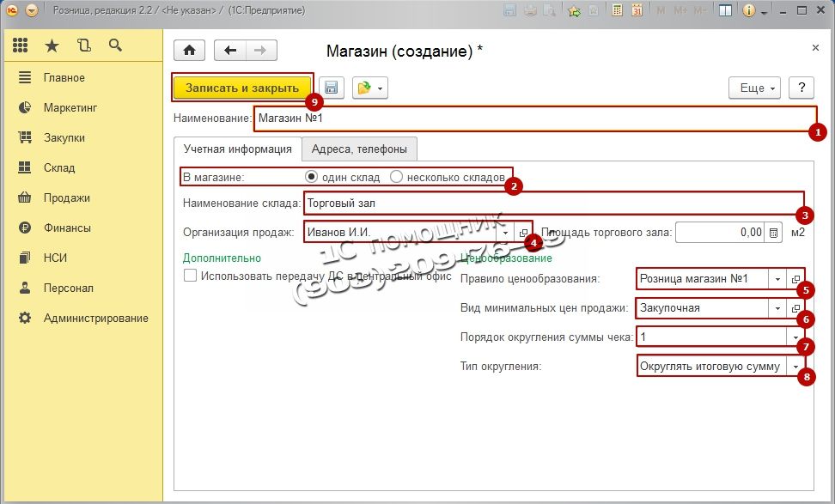Select the "несколько складов" radio option
The height and width of the screenshot is (504, 835).
(396, 177)
